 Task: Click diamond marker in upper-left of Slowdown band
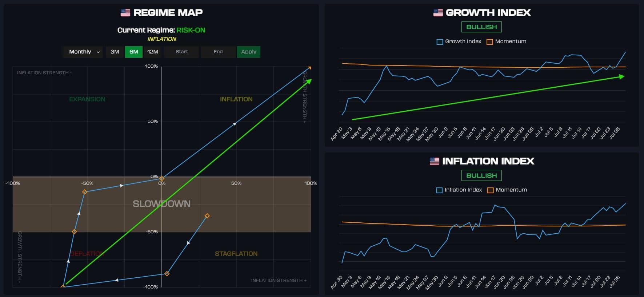[x=85, y=192]
